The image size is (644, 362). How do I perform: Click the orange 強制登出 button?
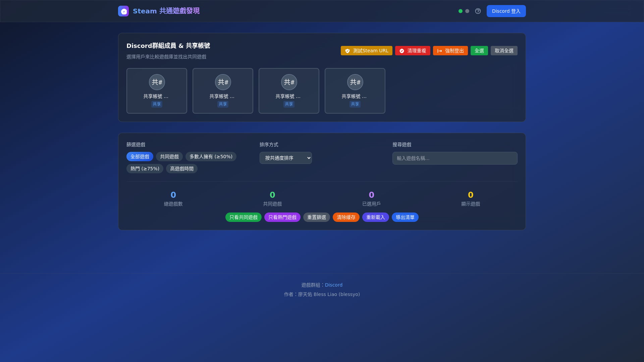pyautogui.click(x=450, y=51)
